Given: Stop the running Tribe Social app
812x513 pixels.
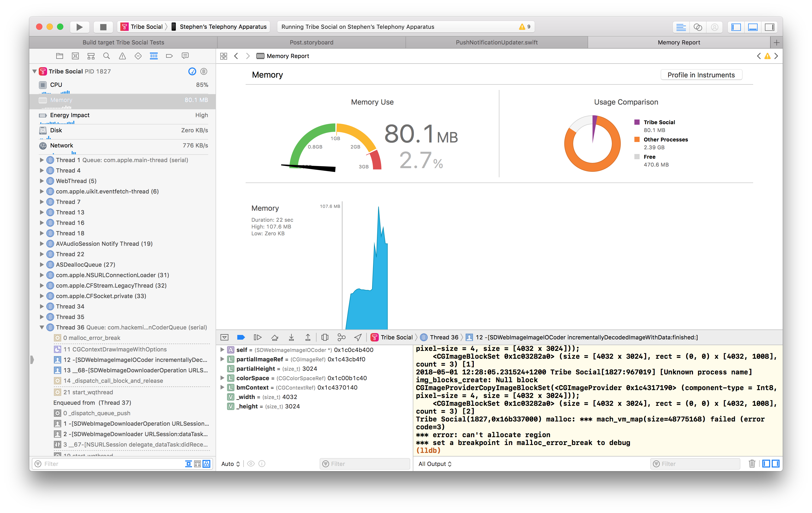Looking at the screenshot, I should point(103,27).
